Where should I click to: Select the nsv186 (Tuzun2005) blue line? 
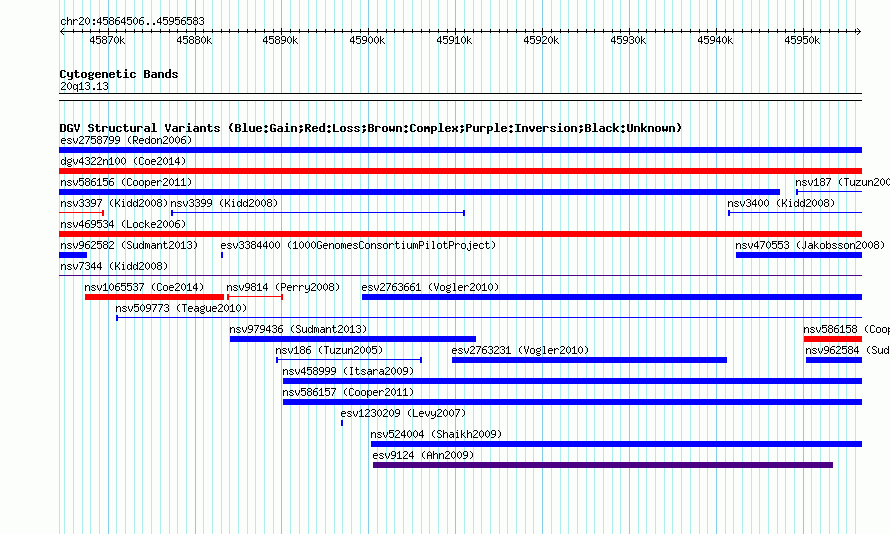(x=349, y=360)
